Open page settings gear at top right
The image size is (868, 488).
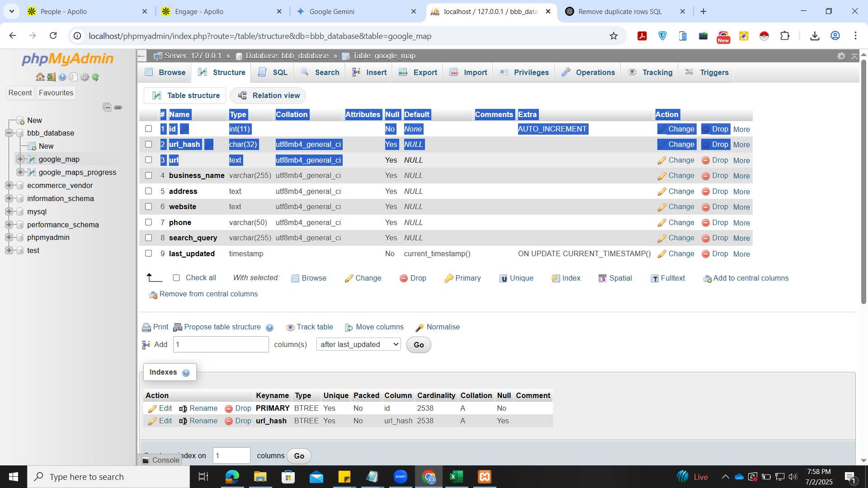coord(841,56)
